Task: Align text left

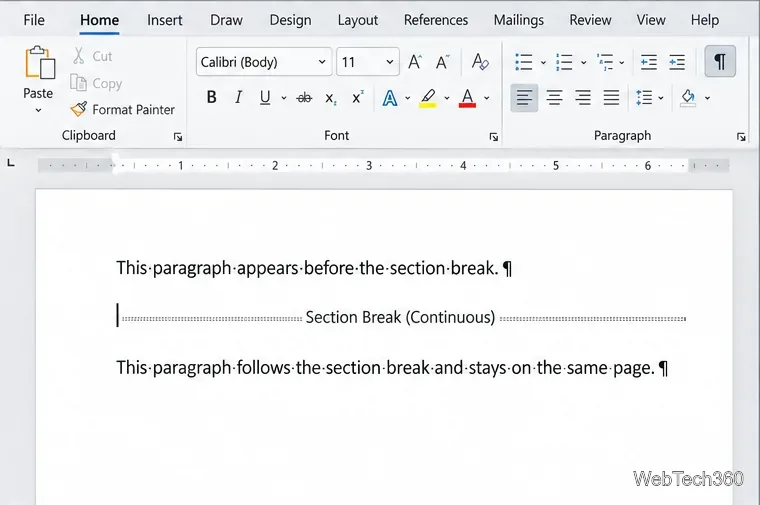Action: [524, 98]
